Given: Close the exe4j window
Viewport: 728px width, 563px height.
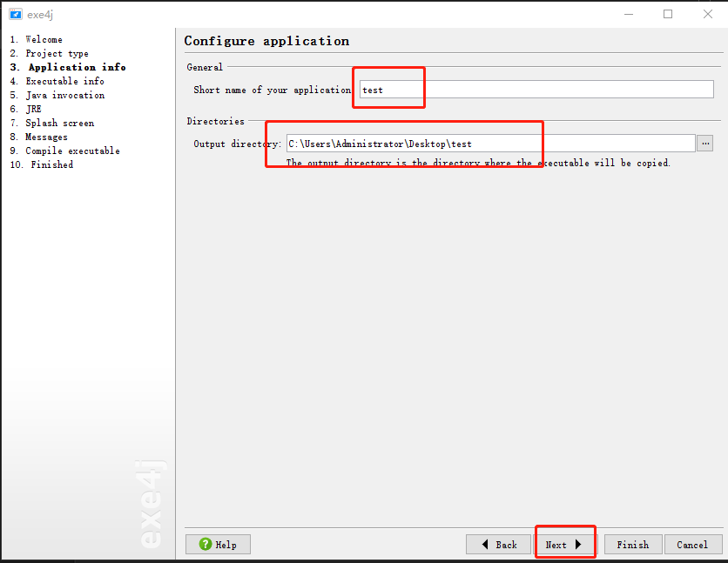Looking at the screenshot, I should coord(708,15).
